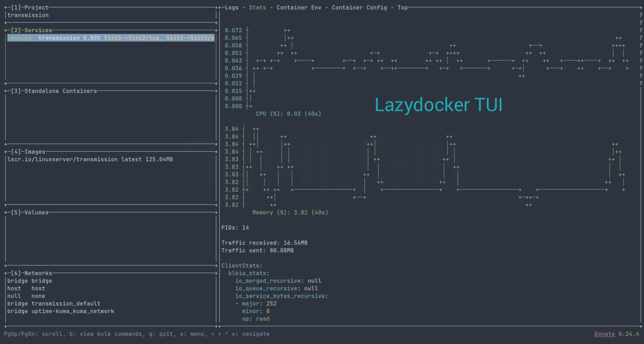The width and height of the screenshot is (644, 344).
Task: Select the Stats tab
Action: tap(258, 8)
